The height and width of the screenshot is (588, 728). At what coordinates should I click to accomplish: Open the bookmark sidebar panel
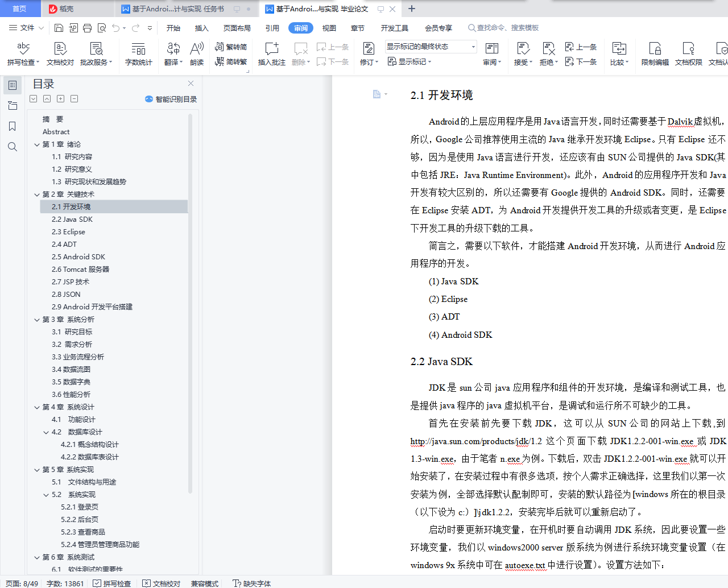point(13,126)
